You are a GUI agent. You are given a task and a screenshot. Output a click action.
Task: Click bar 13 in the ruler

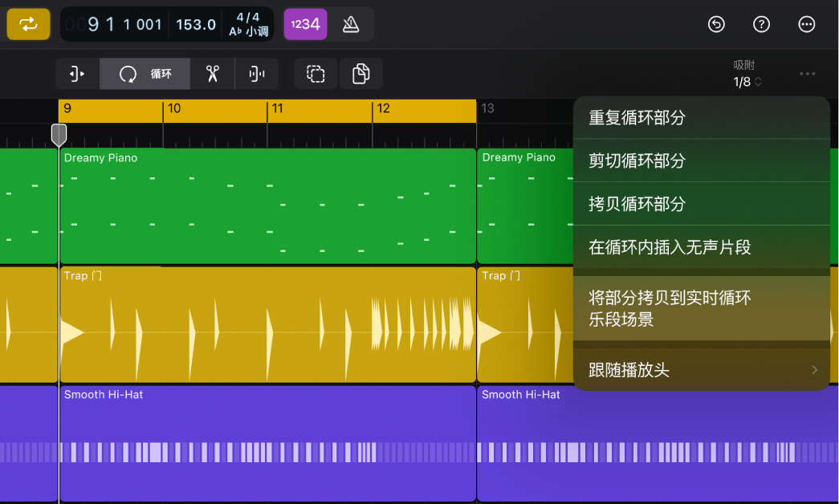click(x=487, y=108)
